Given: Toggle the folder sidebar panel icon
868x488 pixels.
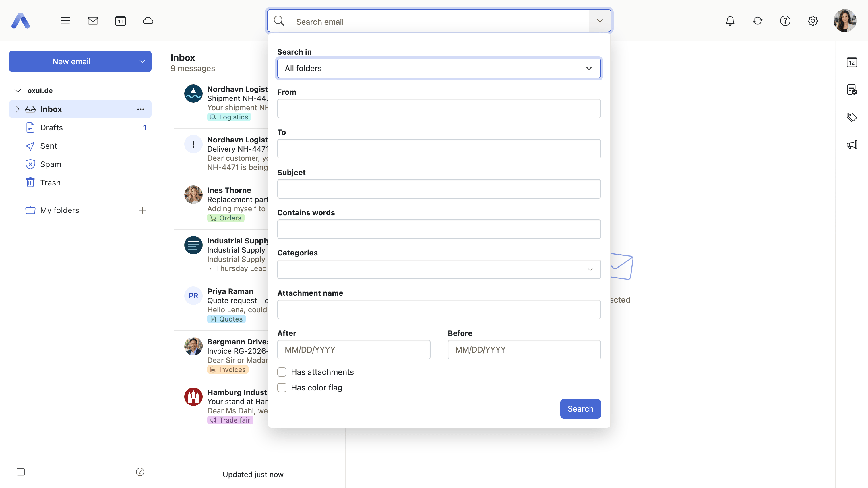Looking at the screenshot, I should click(21, 472).
